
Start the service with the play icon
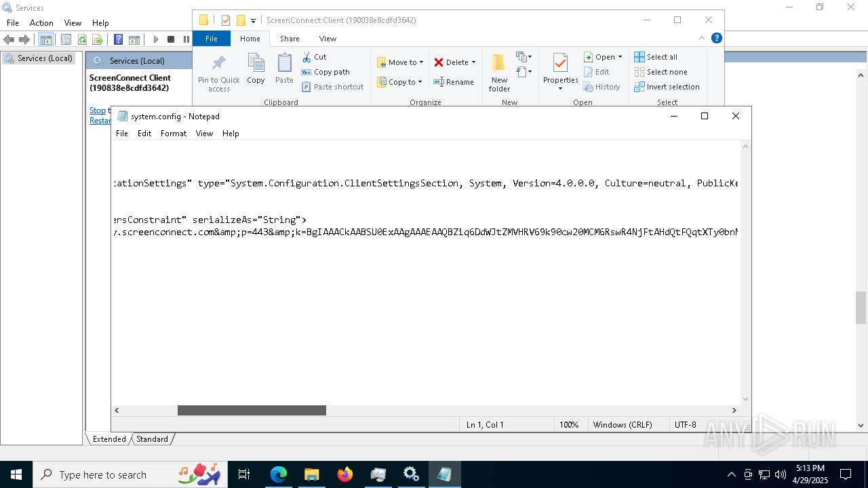tap(156, 40)
